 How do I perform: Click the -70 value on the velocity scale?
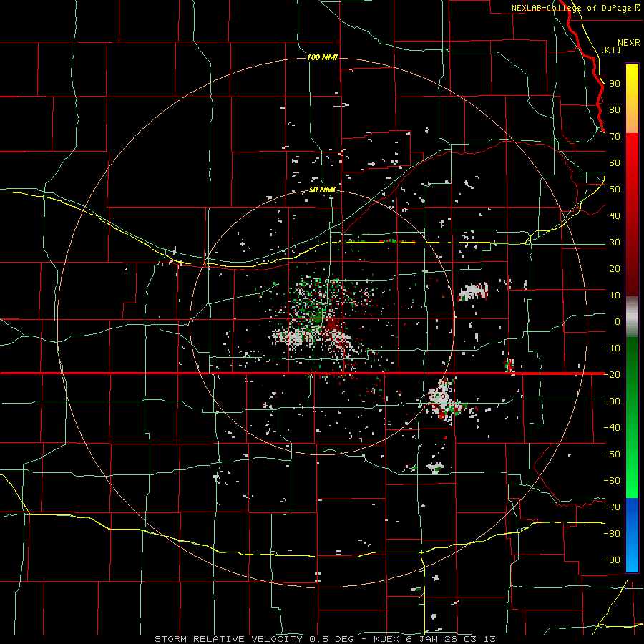tap(612, 507)
